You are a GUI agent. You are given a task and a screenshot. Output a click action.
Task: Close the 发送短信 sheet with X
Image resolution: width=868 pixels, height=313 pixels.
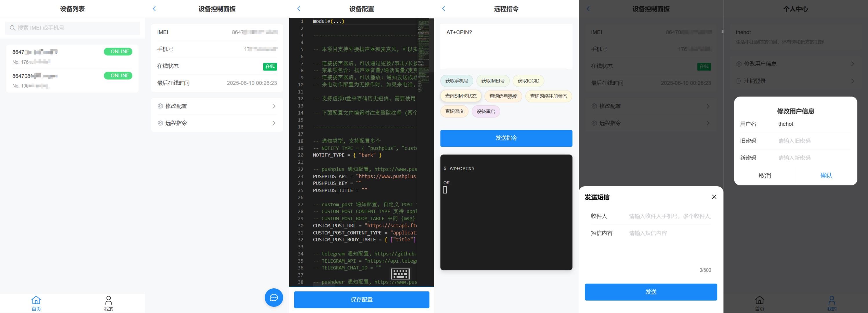pyautogui.click(x=714, y=197)
